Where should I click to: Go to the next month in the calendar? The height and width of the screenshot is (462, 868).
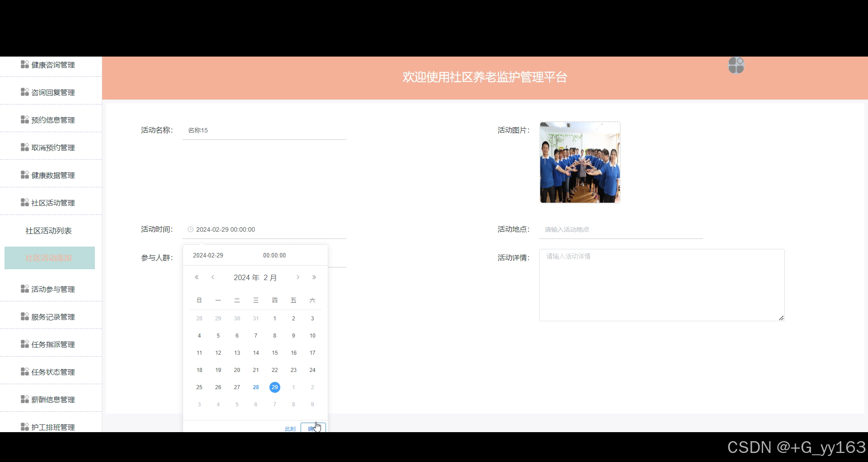click(298, 277)
